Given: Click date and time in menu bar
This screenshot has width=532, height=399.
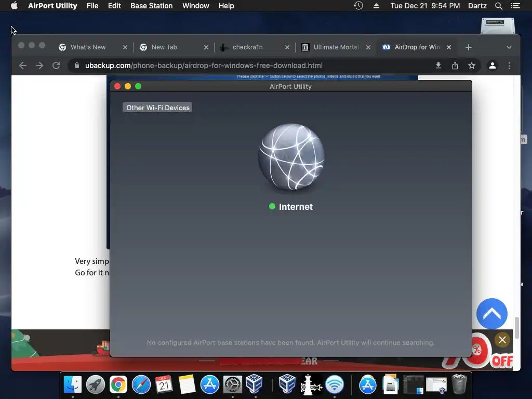Looking at the screenshot, I should (425, 6).
